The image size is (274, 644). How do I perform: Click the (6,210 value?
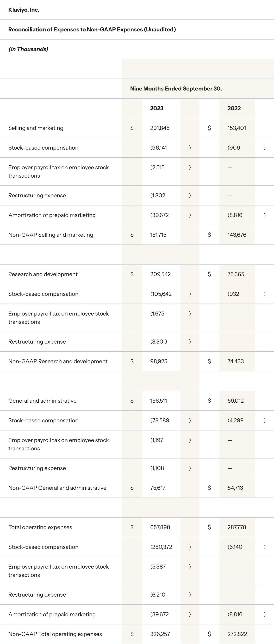pos(158,595)
